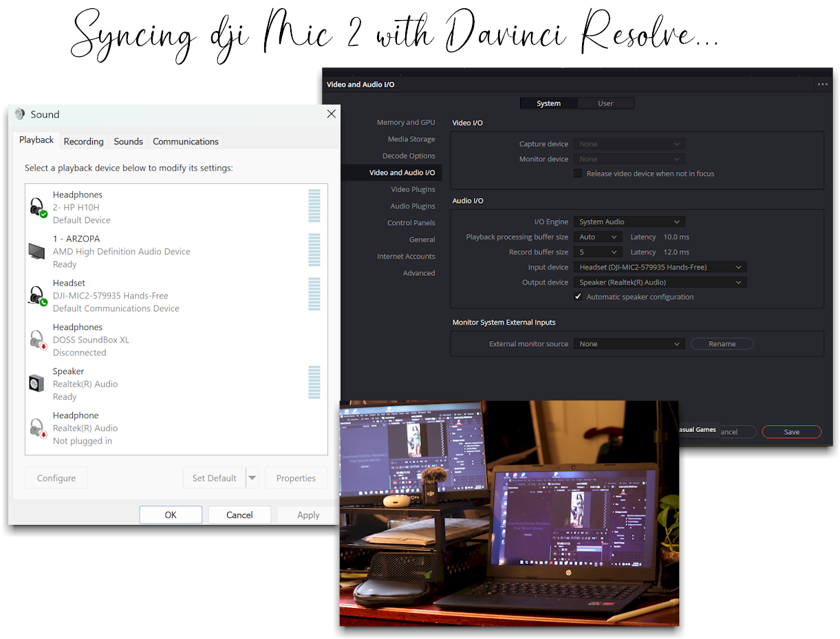Click the Configure button
This screenshot has height=639, width=840.
tap(56, 478)
